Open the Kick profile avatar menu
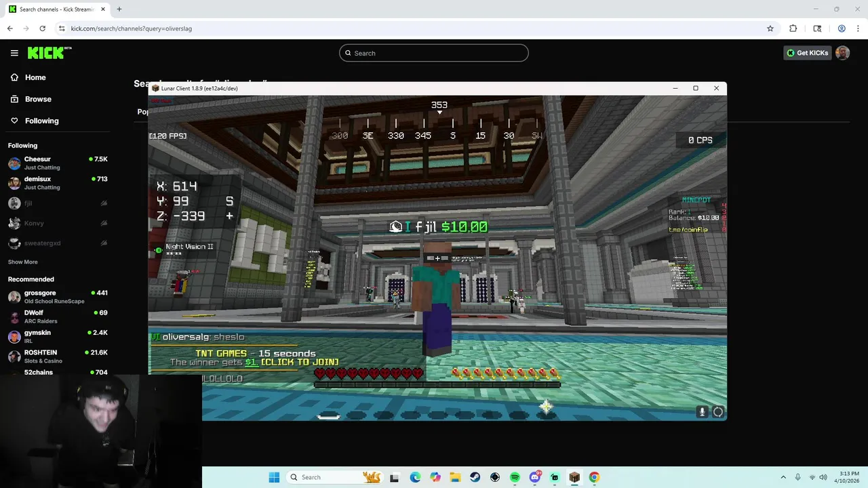 click(x=842, y=53)
